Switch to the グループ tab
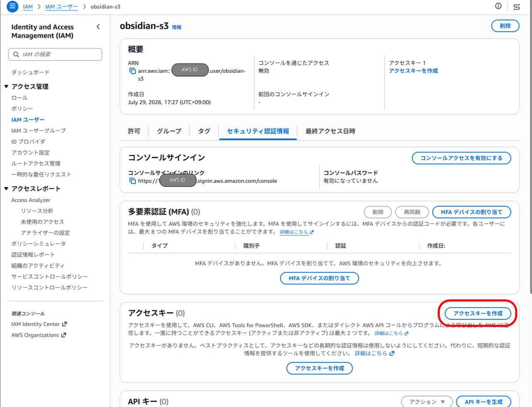 [169, 131]
